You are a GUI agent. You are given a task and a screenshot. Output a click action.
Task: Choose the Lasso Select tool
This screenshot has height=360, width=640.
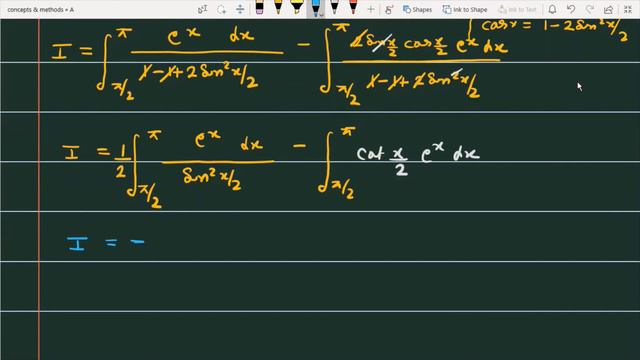221,9
